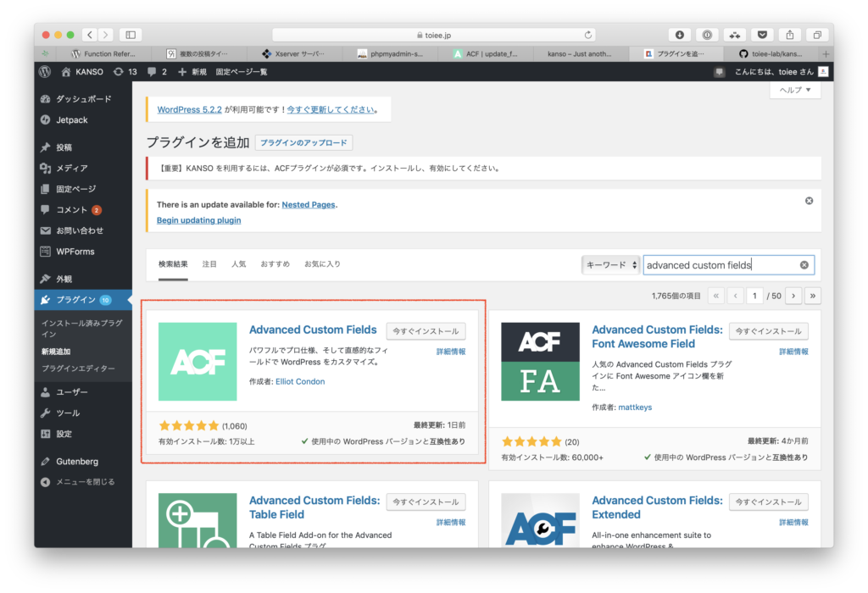Open the KANSO site home icon
Image resolution: width=868 pixels, height=593 pixels.
click(x=66, y=72)
